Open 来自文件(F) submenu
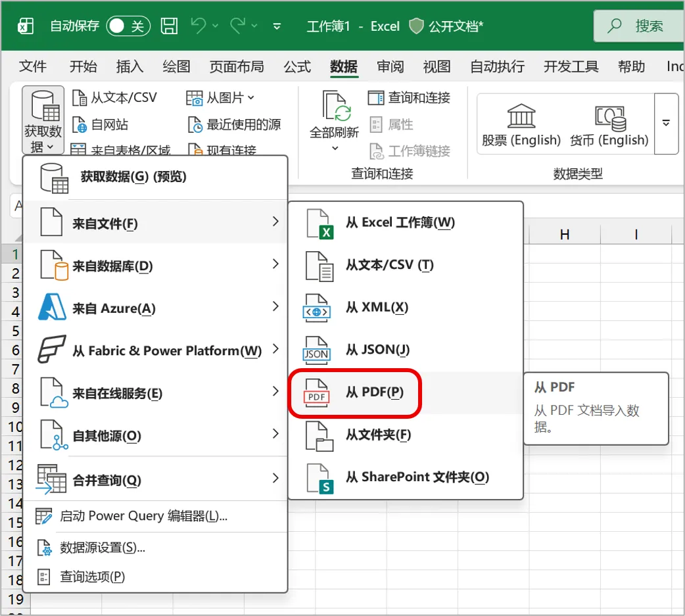Screen dimensions: 685x616 pyautogui.click(x=155, y=222)
